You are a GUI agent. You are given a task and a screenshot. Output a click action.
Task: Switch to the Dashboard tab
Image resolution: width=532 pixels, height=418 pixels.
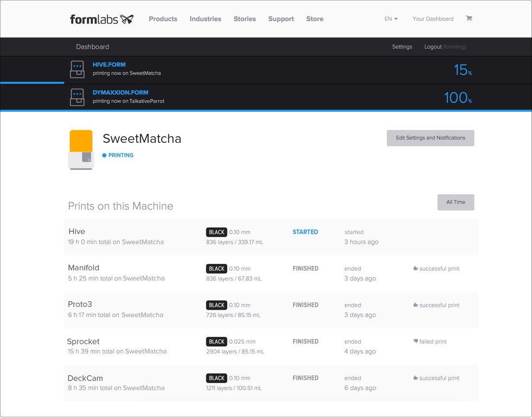[x=92, y=47]
